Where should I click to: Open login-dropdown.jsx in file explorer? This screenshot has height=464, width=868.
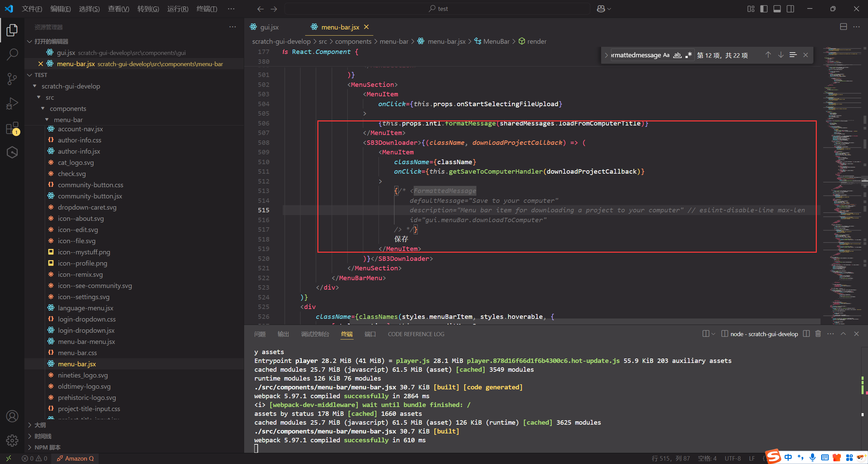[x=86, y=330]
